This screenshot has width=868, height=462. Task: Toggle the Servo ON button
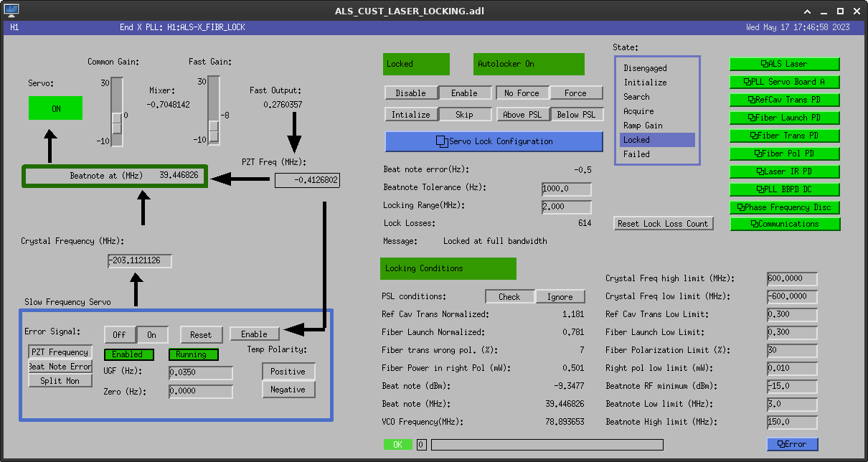(x=56, y=108)
